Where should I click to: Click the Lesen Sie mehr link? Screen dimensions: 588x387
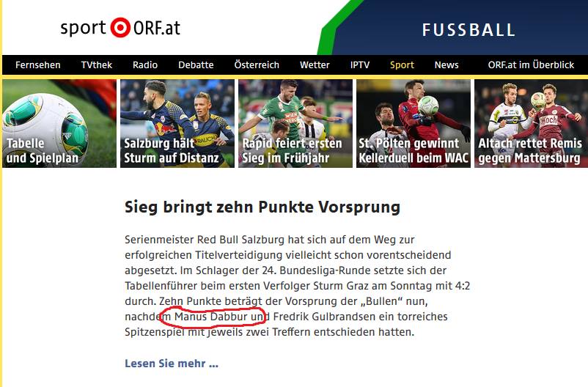click(172, 364)
